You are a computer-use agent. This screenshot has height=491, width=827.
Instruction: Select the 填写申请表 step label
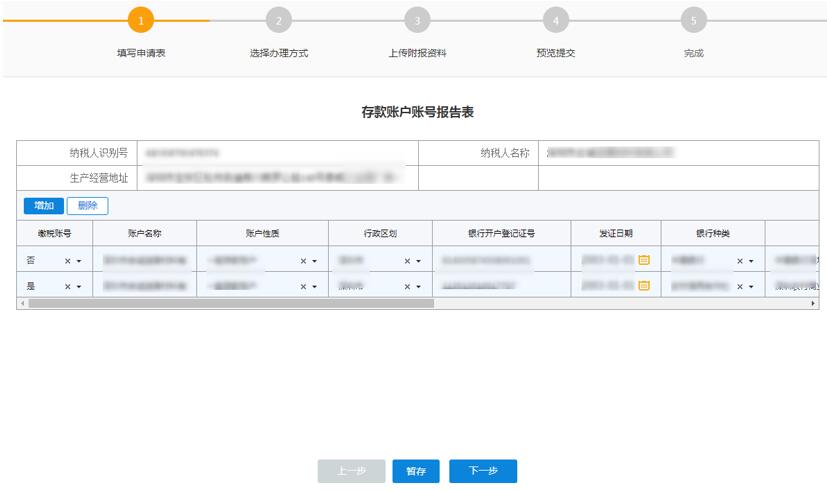point(141,53)
